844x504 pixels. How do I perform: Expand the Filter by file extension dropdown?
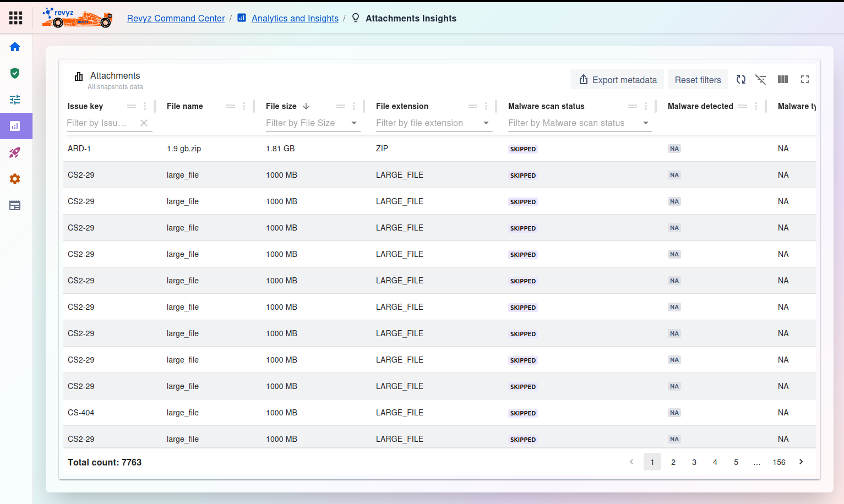[486, 123]
